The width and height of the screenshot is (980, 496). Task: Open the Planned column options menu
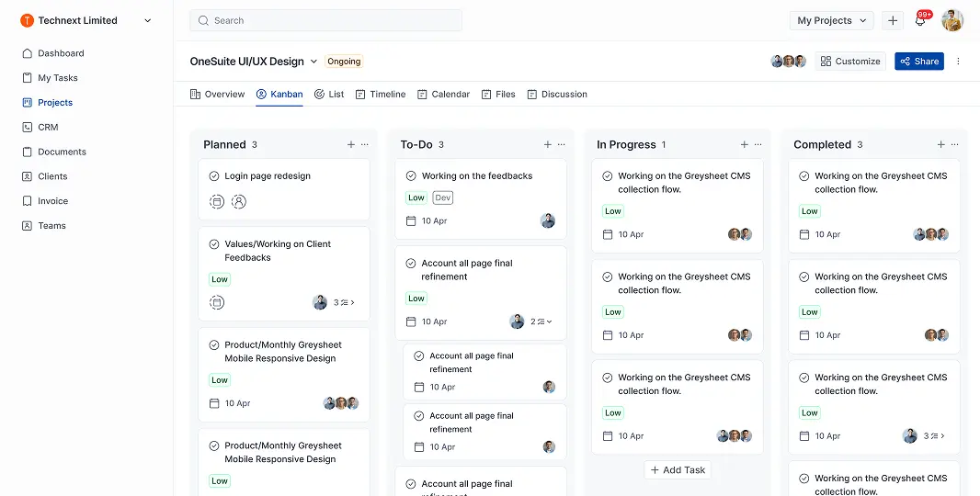pyautogui.click(x=365, y=144)
